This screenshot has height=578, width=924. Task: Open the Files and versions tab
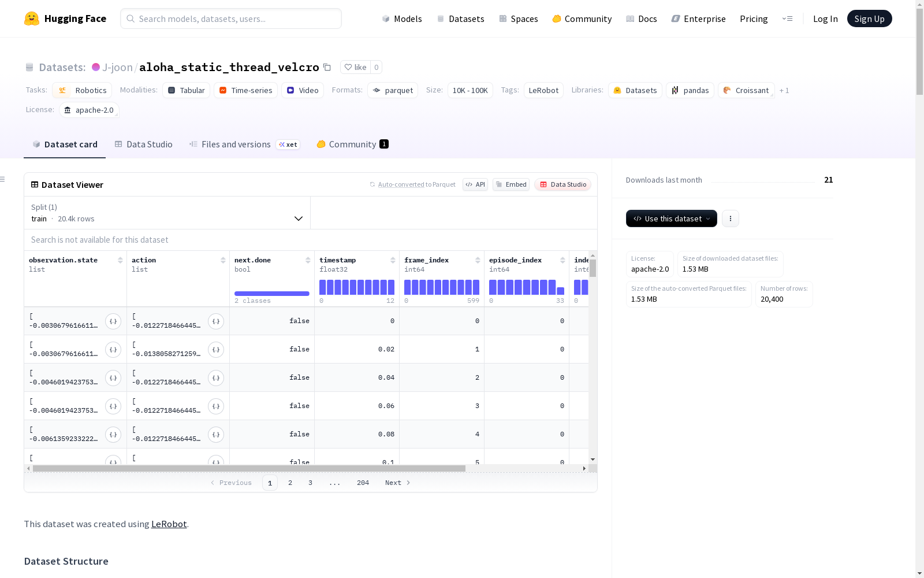pos(244,144)
